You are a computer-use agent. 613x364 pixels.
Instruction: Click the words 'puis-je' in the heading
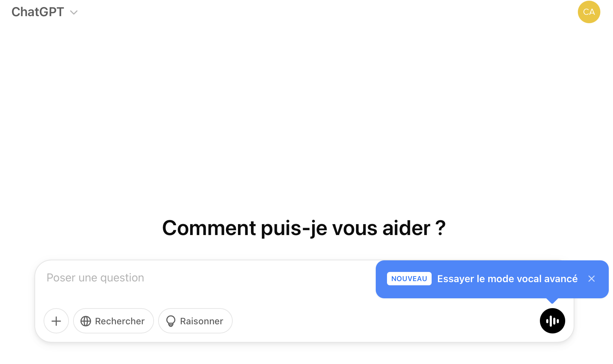click(294, 228)
